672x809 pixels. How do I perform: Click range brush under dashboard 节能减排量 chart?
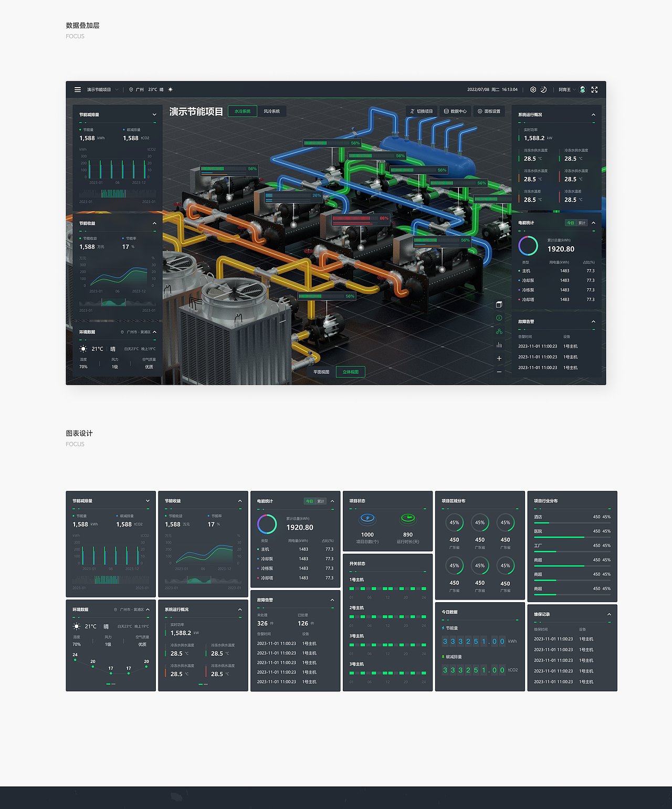click(x=118, y=194)
